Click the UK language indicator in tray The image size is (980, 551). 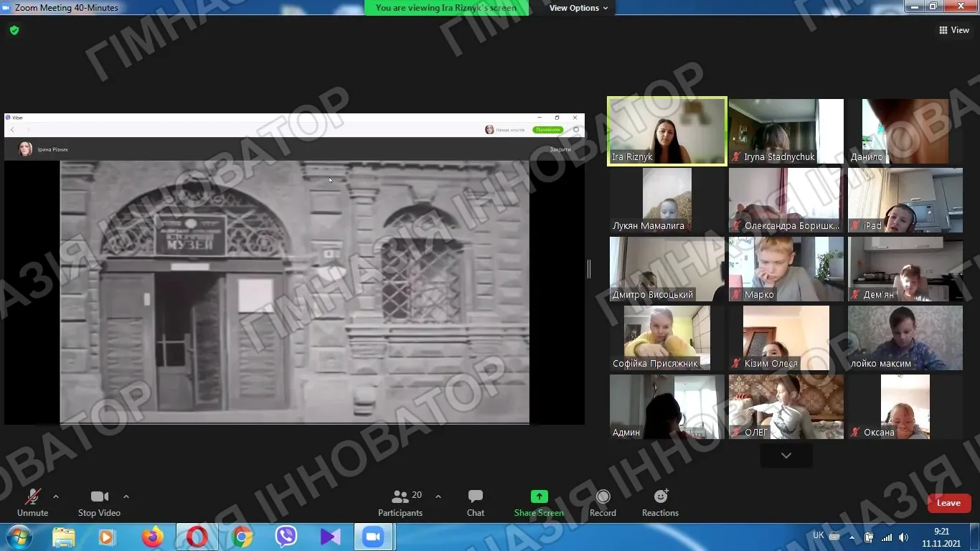[819, 535]
